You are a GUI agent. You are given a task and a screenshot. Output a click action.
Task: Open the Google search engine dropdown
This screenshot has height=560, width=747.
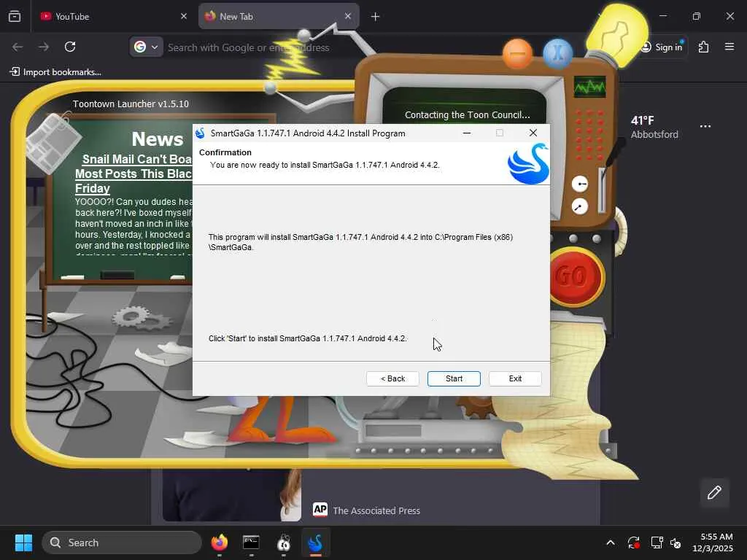click(x=146, y=47)
